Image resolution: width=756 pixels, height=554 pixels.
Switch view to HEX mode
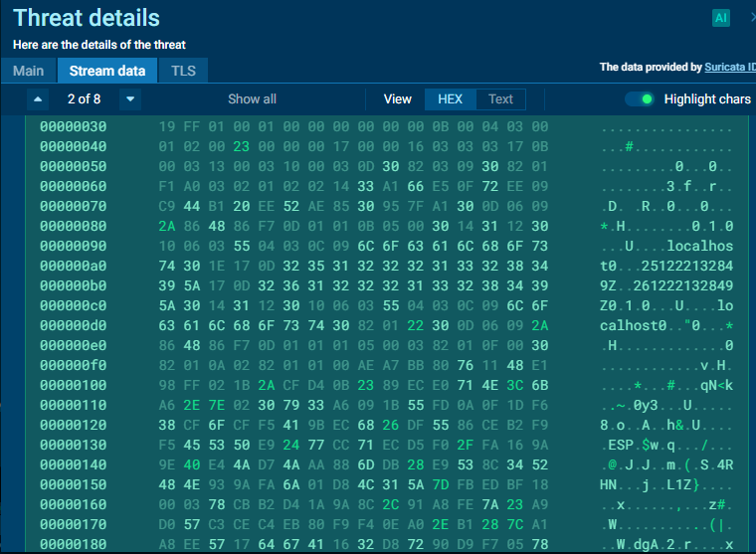pos(450,98)
